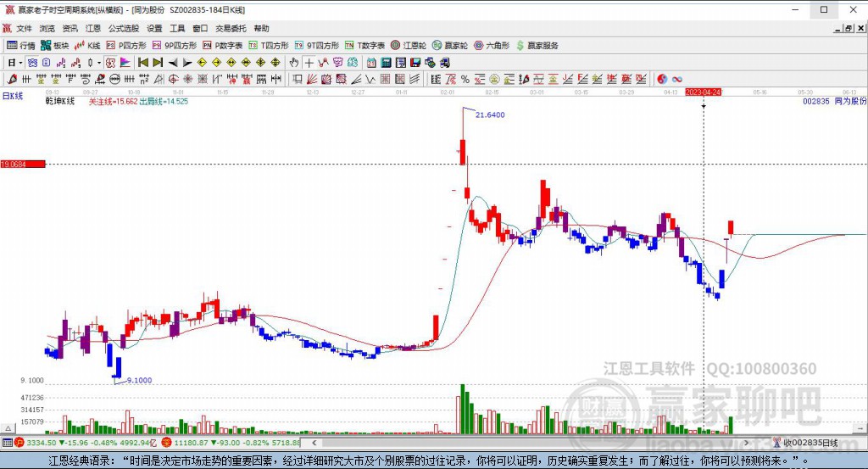The height and width of the screenshot is (469, 868).
Task: Open the T数字表 tool
Action: pyautogui.click(x=364, y=46)
